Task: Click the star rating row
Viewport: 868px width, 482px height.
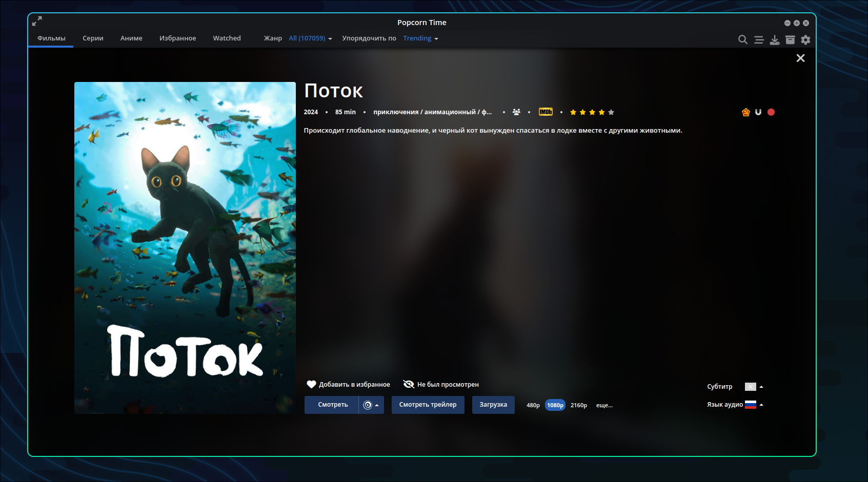Action: click(592, 112)
